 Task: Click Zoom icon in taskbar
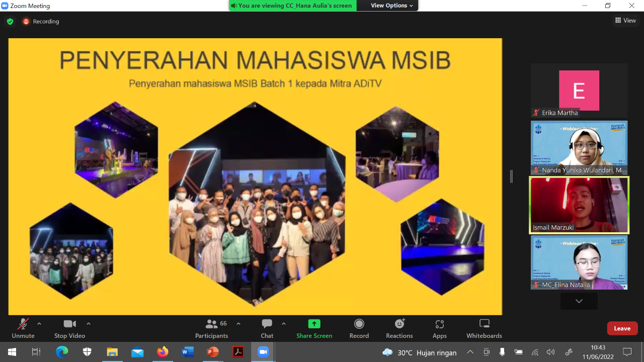pos(263,352)
